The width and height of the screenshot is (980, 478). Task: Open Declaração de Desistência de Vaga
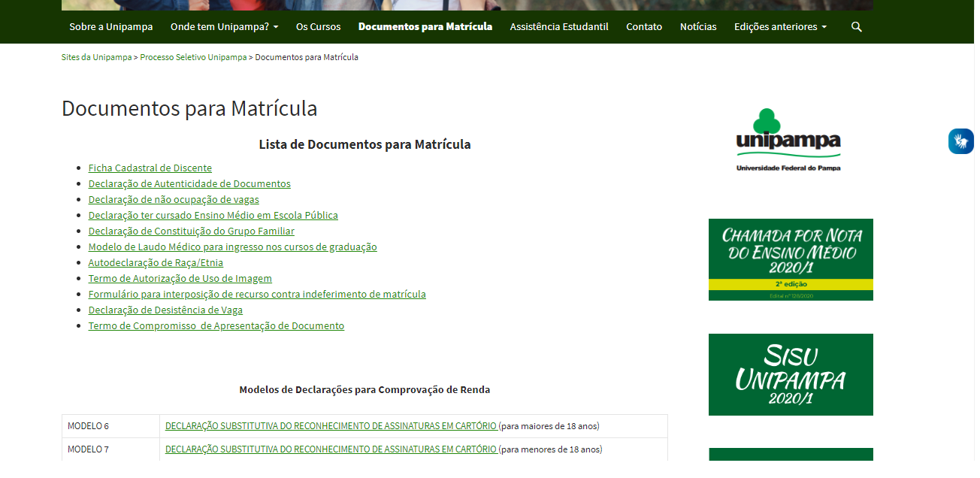pyautogui.click(x=165, y=310)
